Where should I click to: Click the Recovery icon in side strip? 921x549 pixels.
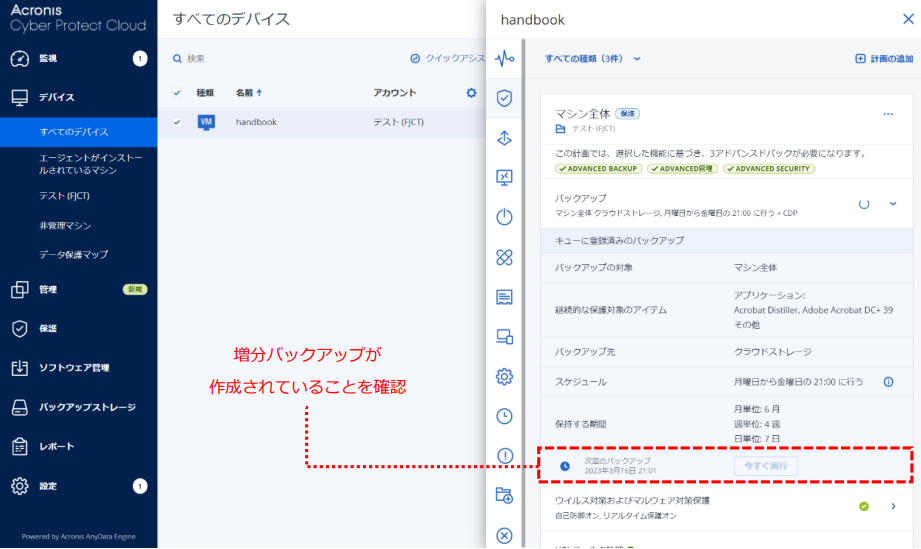[x=505, y=138]
